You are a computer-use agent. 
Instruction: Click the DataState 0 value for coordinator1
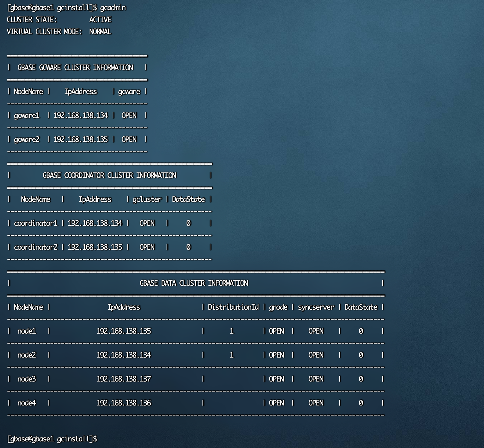[188, 223]
